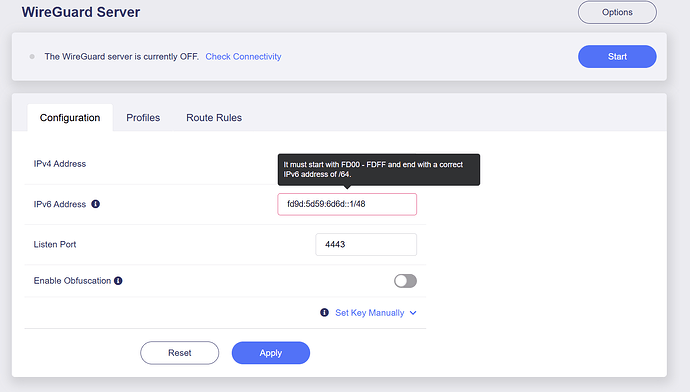Click the IPv4 Address label

pos(60,164)
